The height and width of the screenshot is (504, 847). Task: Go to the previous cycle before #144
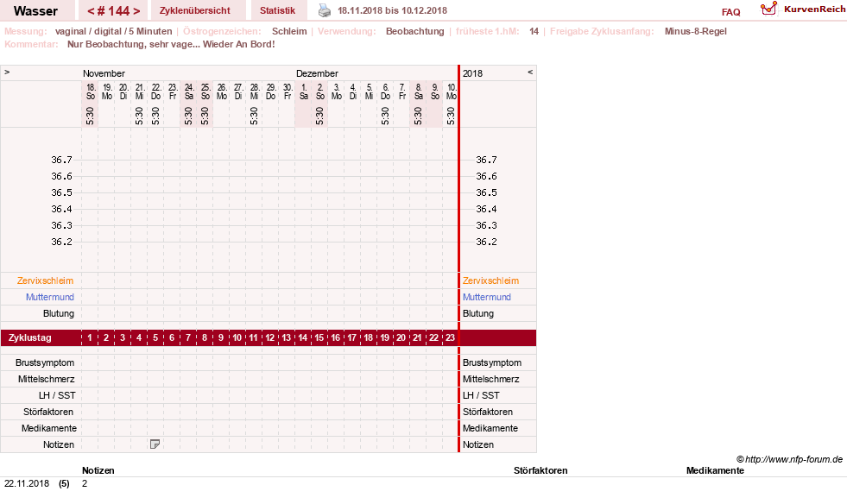(92, 11)
